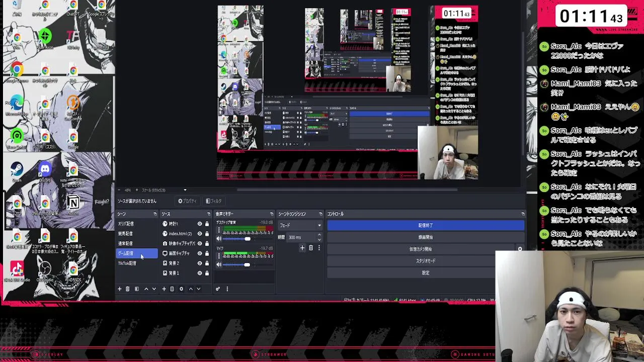The width and height of the screenshot is (644, 362).
Task: Pop out the シーントランジション dock
Action: tap(320, 214)
